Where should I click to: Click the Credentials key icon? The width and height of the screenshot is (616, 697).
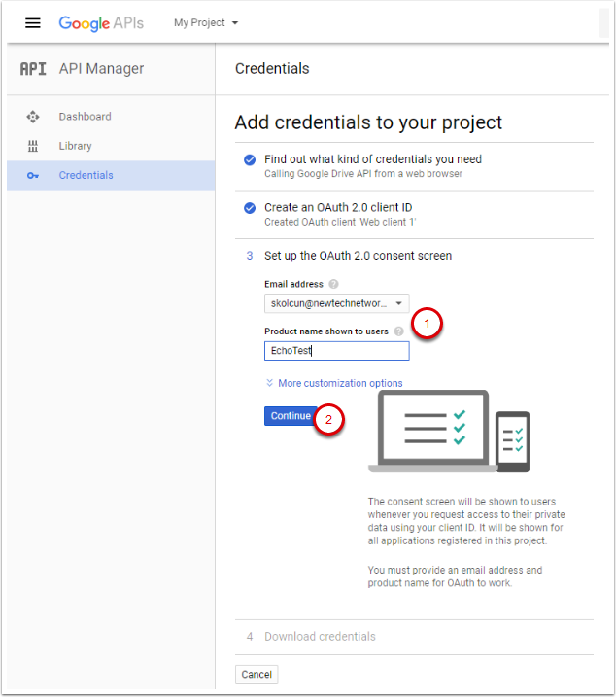pyautogui.click(x=32, y=176)
